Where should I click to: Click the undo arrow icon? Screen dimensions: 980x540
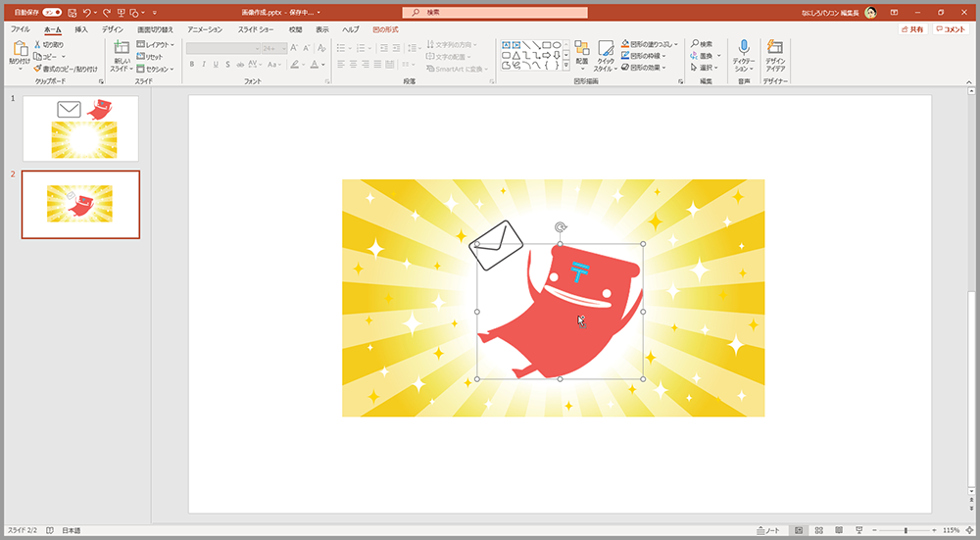[87, 13]
